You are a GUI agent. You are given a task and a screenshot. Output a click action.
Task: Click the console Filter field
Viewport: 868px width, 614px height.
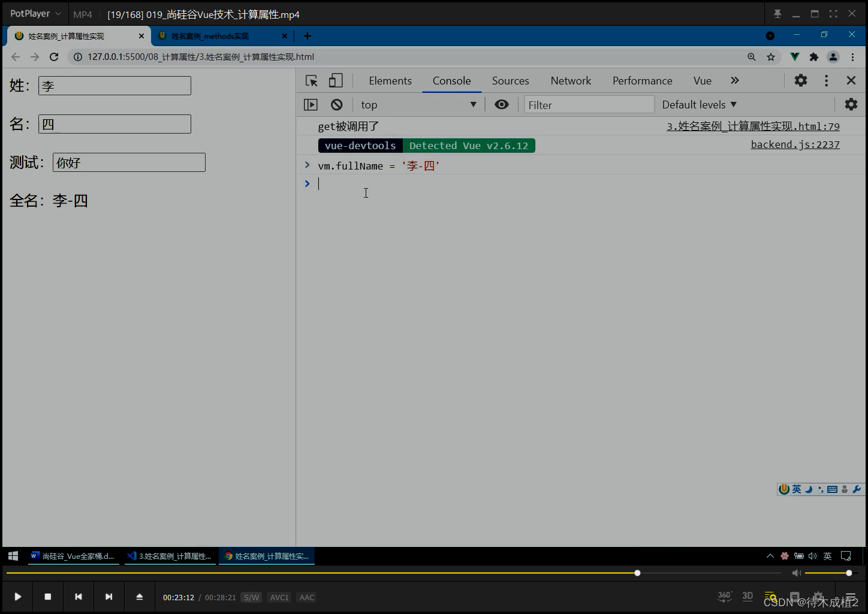coord(589,105)
